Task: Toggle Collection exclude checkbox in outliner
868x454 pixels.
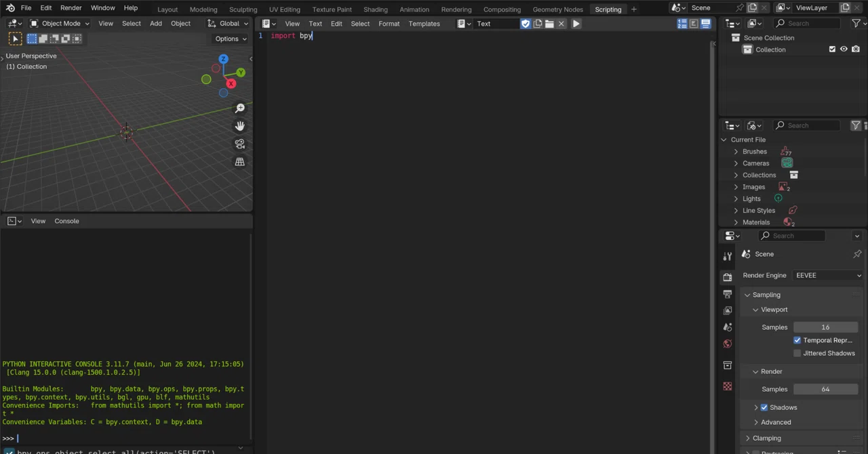Action: (x=832, y=49)
